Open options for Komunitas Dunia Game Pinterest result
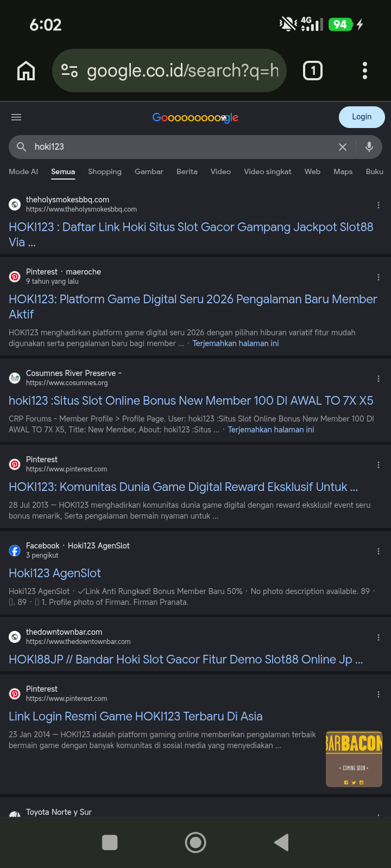Image resolution: width=391 pixels, height=868 pixels. (x=379, y=465)
